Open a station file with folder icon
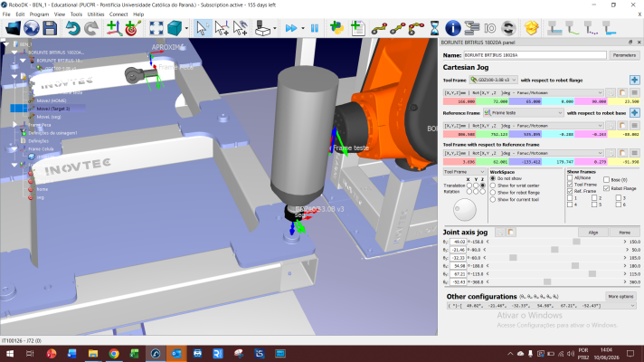The height and width of the screenshot is (362, 644). pos(13,28)
